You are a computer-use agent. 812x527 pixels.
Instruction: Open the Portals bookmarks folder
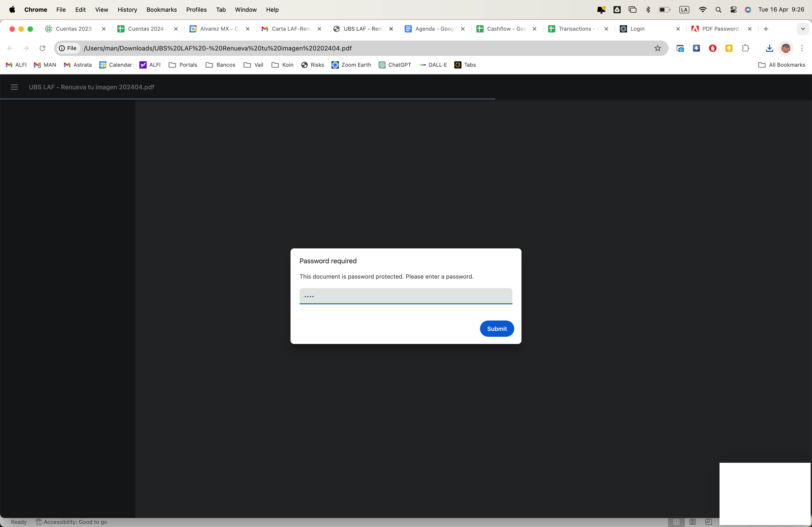tap(183, 65)
